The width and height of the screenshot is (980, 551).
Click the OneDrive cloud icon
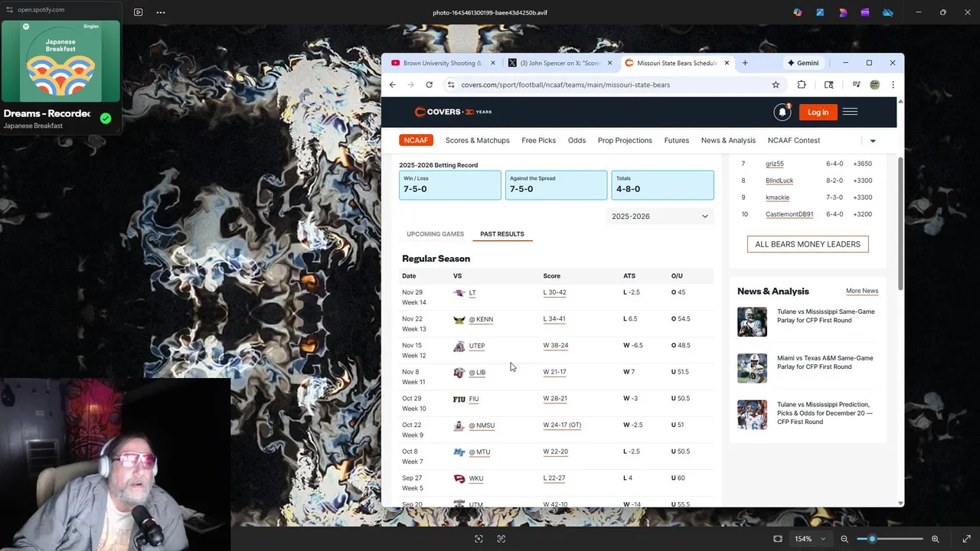tap(888, 12)
